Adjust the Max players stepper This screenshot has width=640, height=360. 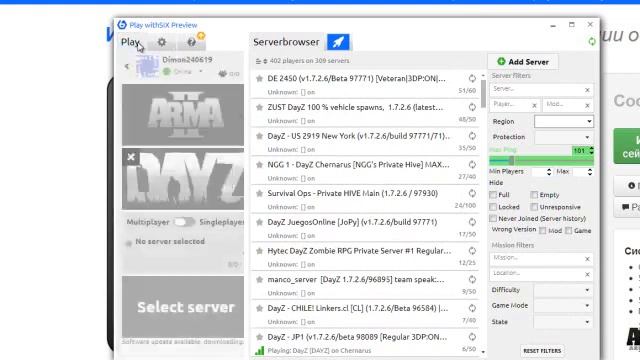point(590,172)
